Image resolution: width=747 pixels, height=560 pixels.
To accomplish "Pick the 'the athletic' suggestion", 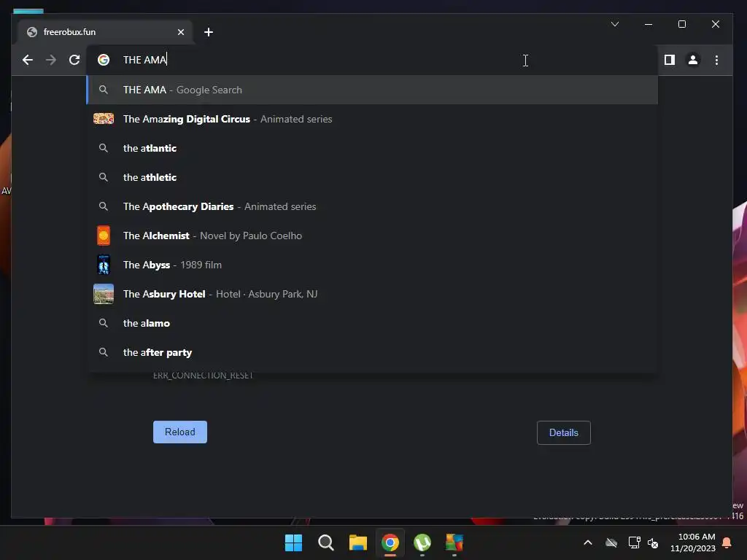I will pyautogui.click(x=372, y=177).
